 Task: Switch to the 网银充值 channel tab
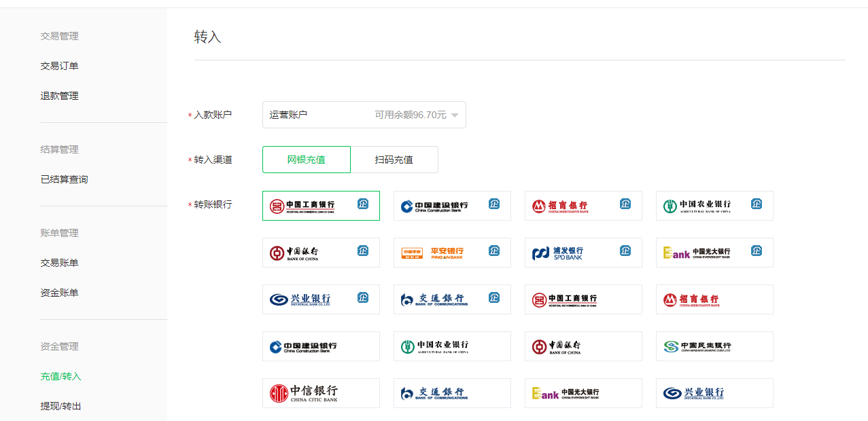(x=307, y=160)
